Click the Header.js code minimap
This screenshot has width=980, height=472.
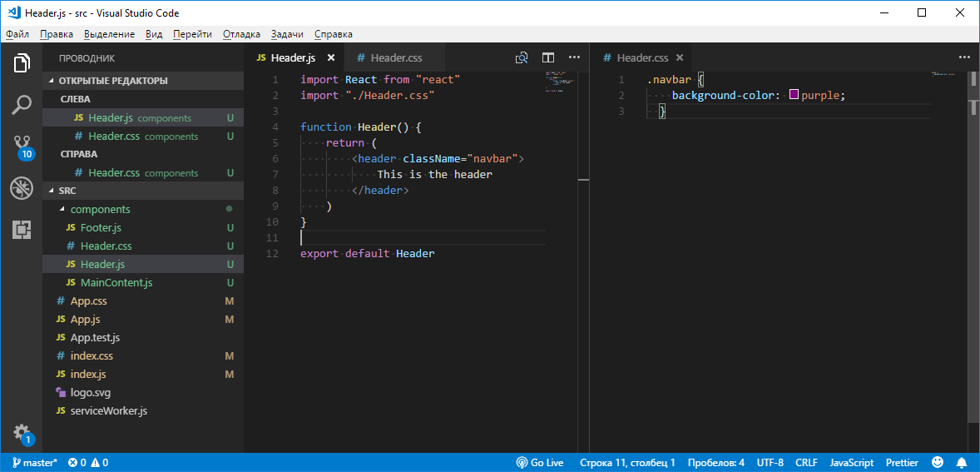[559, 82]
